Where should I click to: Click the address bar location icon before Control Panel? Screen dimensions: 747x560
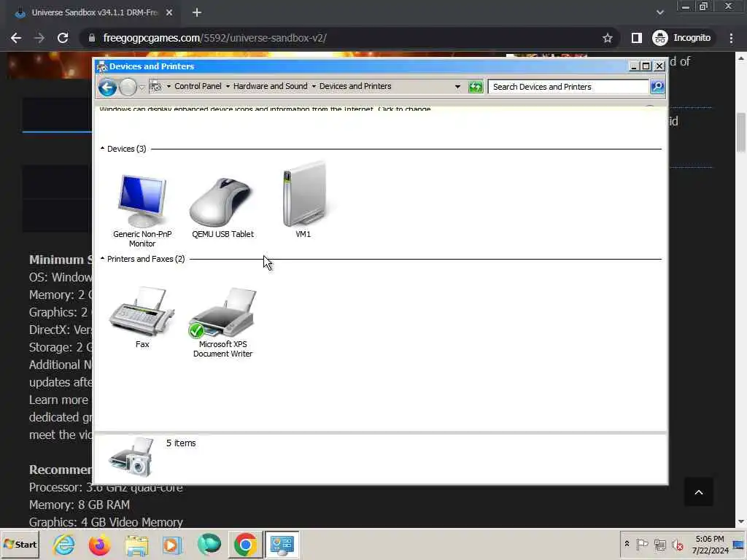[155, 86]
